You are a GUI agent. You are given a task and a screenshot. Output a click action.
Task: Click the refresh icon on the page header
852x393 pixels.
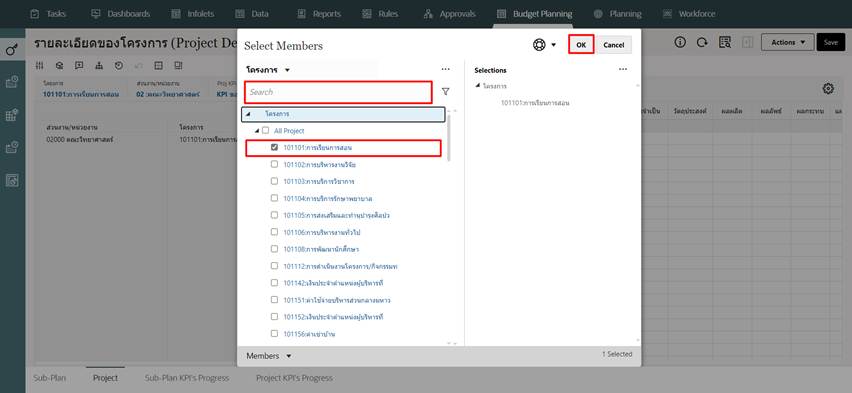pyautogui.click(x=702, y=42)
